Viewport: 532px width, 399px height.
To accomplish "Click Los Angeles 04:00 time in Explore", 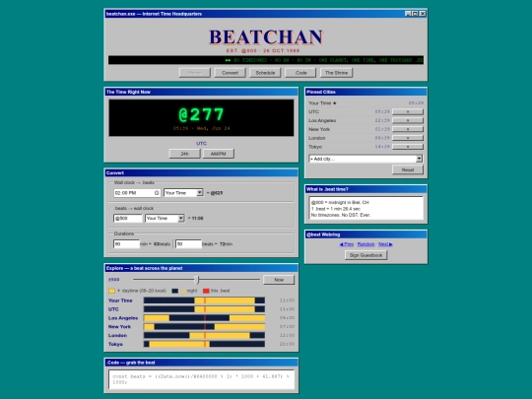I will [287, 318].
